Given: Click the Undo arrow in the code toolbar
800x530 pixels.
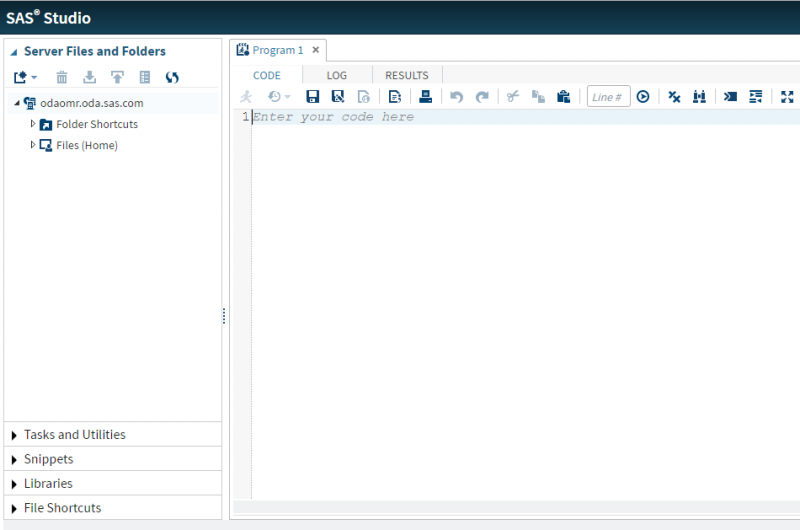Looking at the screenshot, I should [456, 97].
